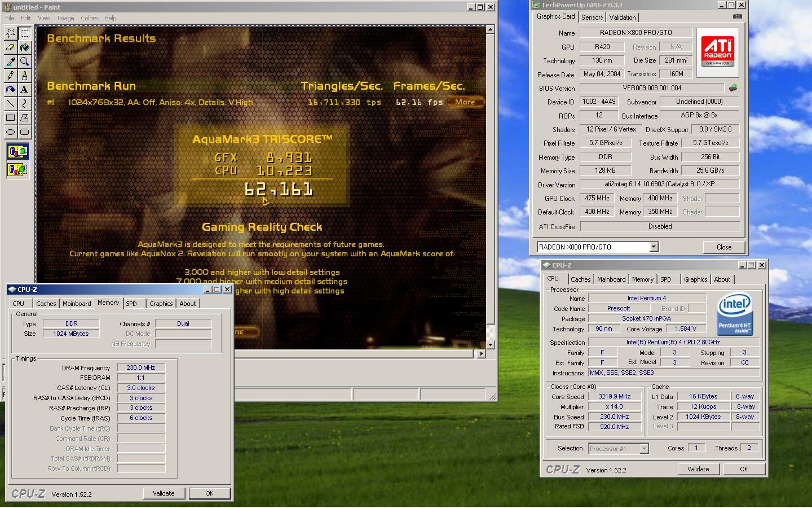Image resolution: width=812 pixels, height=508 pixels.
Task: Click the Driver Version field in GPU-Z
Action: tap(660, 184)
